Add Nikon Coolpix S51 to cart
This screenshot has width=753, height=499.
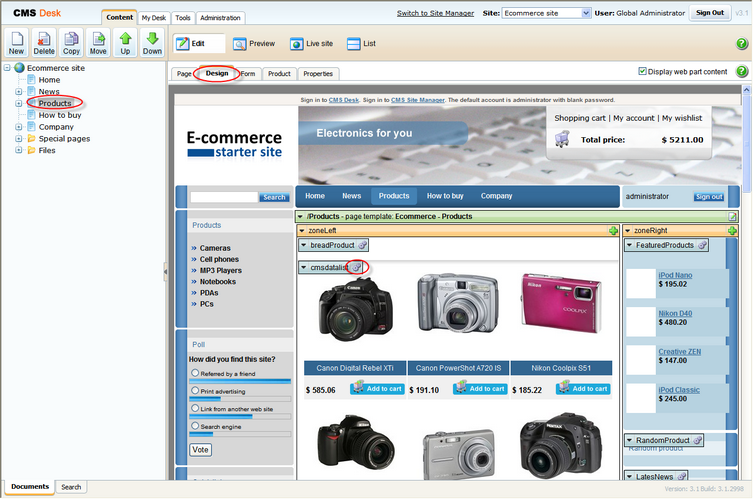[x=583, y=388]
